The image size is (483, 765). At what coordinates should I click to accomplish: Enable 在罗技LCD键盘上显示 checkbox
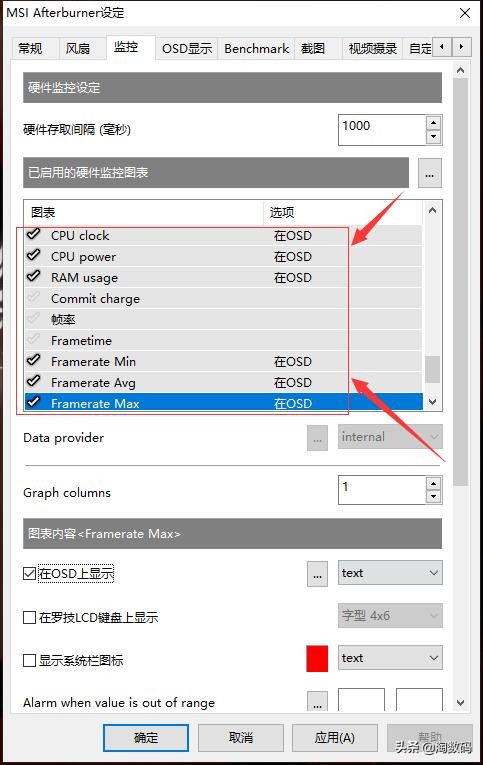point(29,618)
